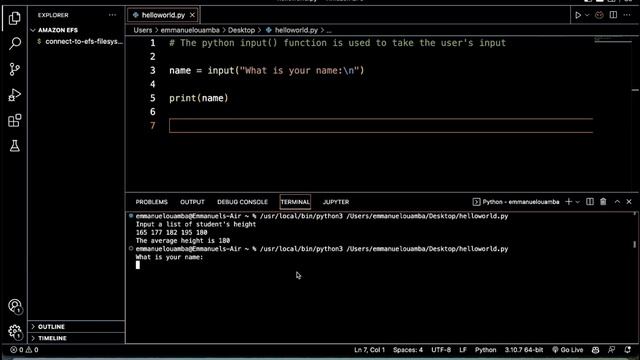Create a new terminal with plus icon

point(568,202)
